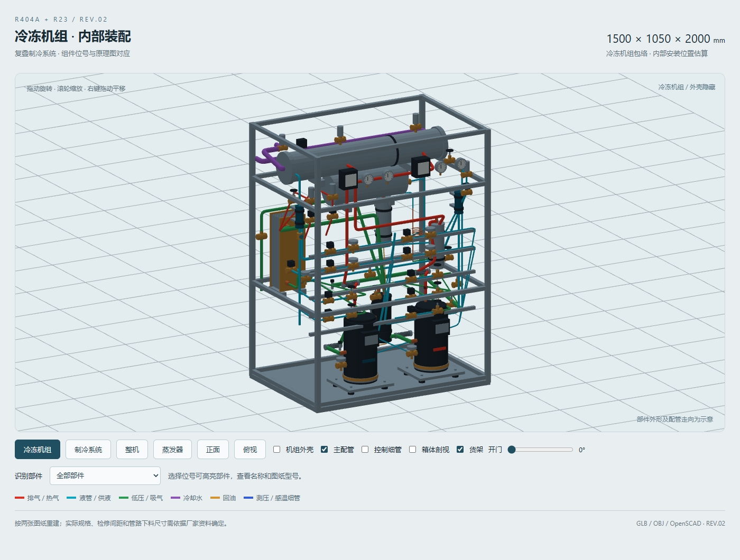
Task: Open the 蒸发器 view
Action: click(x=172, y=450)
